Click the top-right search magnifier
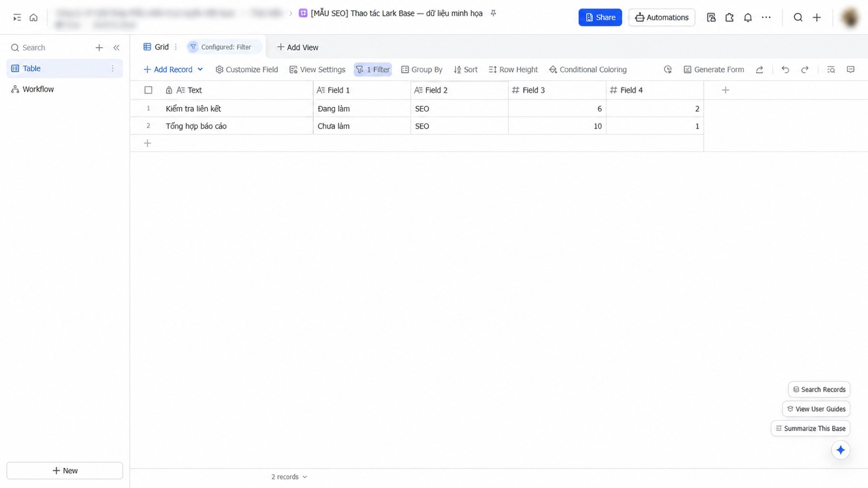868x488 pixels. 798,17
